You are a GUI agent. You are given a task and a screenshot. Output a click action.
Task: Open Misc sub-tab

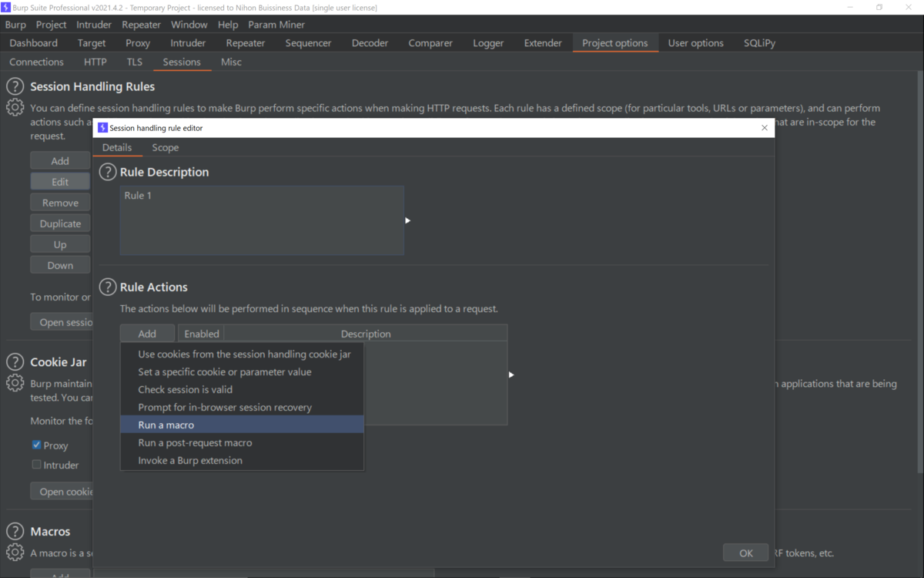[231, 62]
